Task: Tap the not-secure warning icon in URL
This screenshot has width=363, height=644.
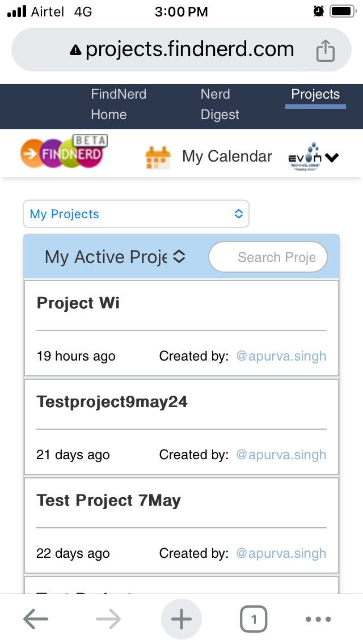Action: pos(75,50)
